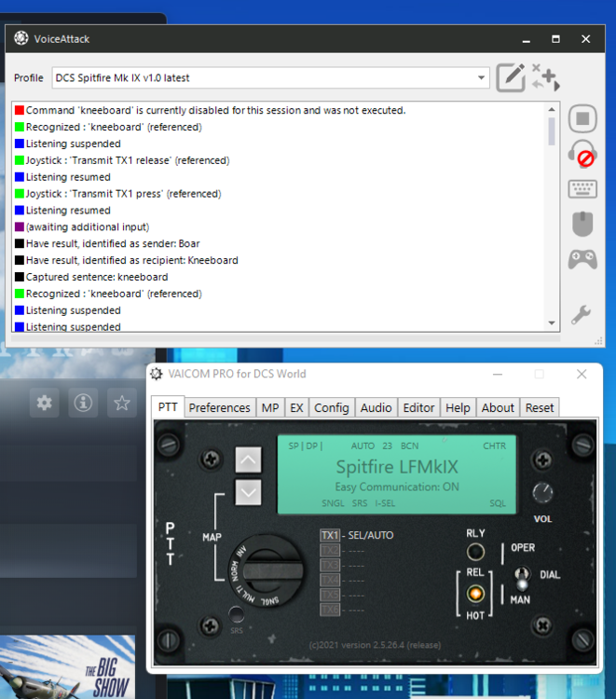The image size is (616, 699).
Task: Select '(awaiting additional input)' log entry
Action: click(x=82, y=227)
